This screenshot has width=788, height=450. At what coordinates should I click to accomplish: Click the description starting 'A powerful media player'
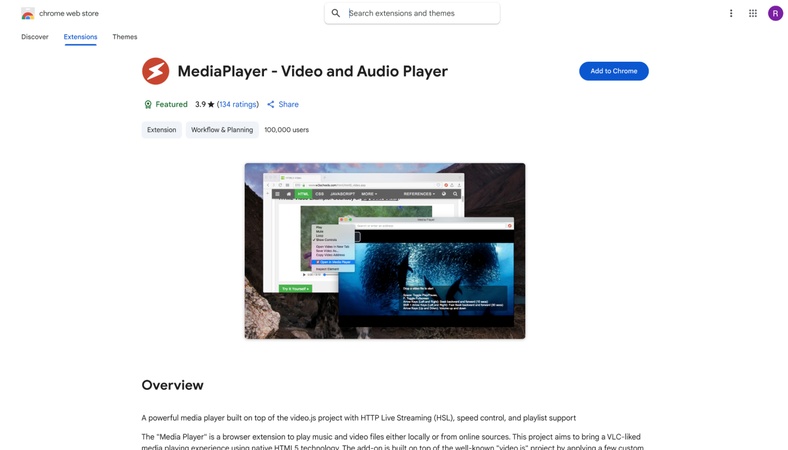click(358, 418)
